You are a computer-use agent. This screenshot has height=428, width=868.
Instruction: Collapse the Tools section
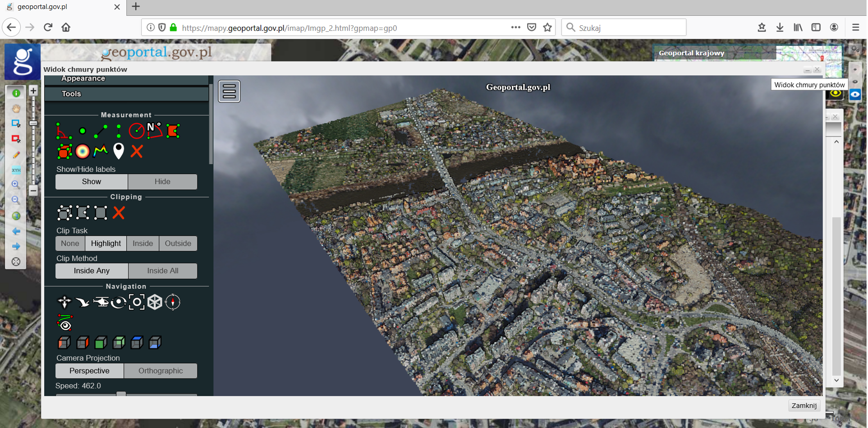tap(71, 94)
